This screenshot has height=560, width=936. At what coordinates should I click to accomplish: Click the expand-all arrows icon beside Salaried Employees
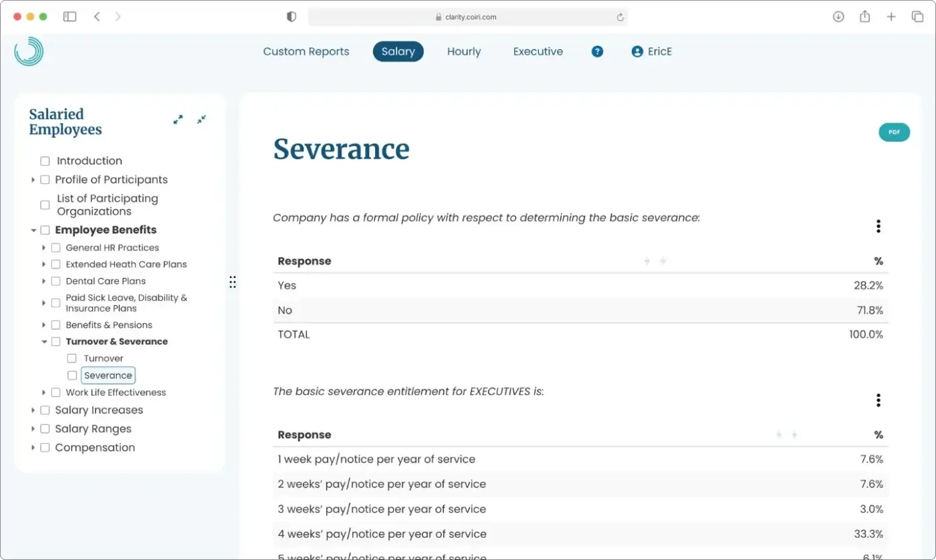[178, 120]
